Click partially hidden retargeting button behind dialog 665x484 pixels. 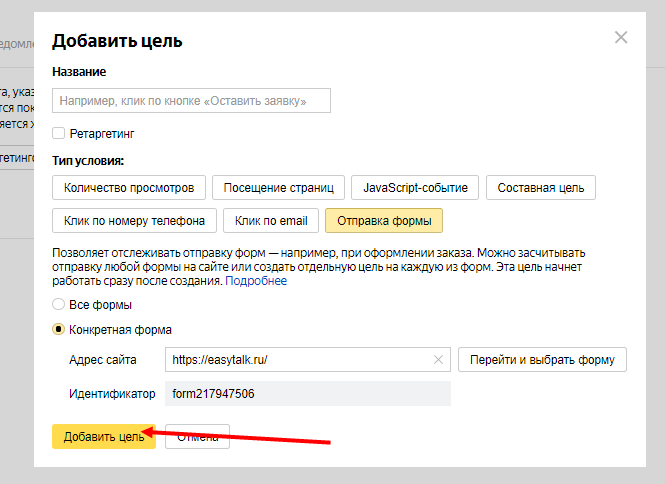coord(16,158)
